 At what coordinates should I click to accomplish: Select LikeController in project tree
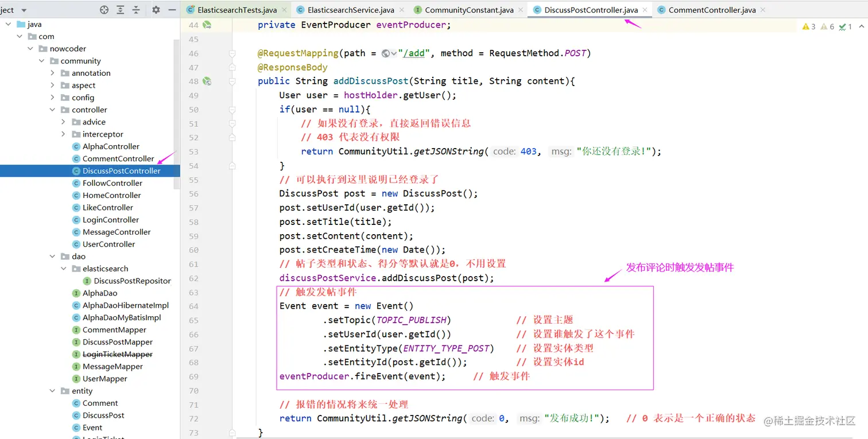click(x=107, y=208)
